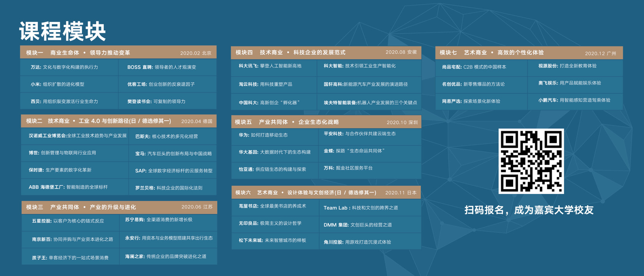Click the QR code image
The height and width of the screenshot is (276, 644).
pyautogui.click(x=531, y=161)
